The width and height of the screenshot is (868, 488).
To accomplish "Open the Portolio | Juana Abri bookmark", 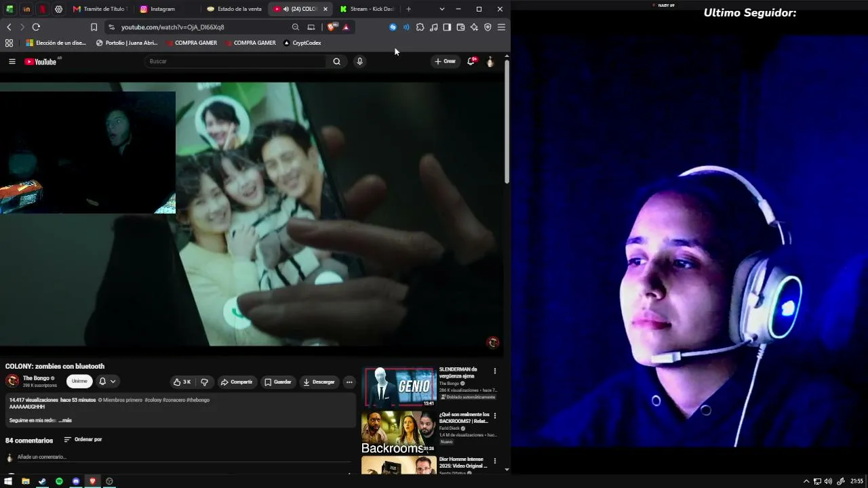I will point(127,43).
